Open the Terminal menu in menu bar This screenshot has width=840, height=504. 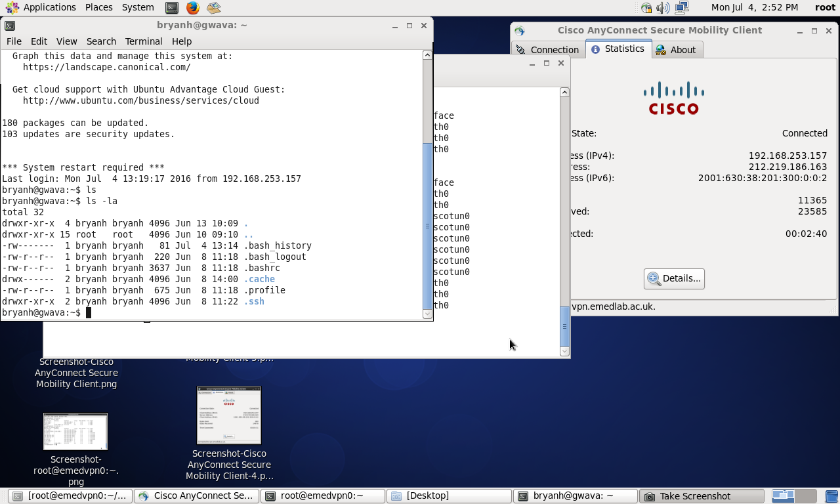click(143, 41)
